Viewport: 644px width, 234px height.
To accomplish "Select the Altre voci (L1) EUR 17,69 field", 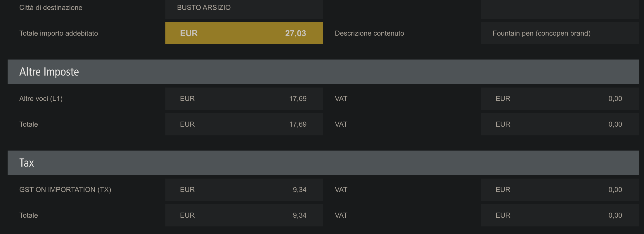I will (244, 99).
